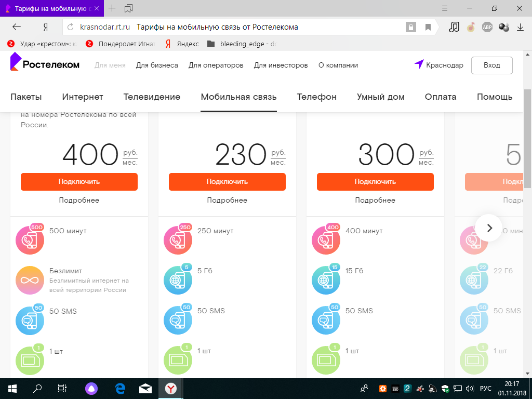Open the Для бизнеса link

[x=157, y=65]
